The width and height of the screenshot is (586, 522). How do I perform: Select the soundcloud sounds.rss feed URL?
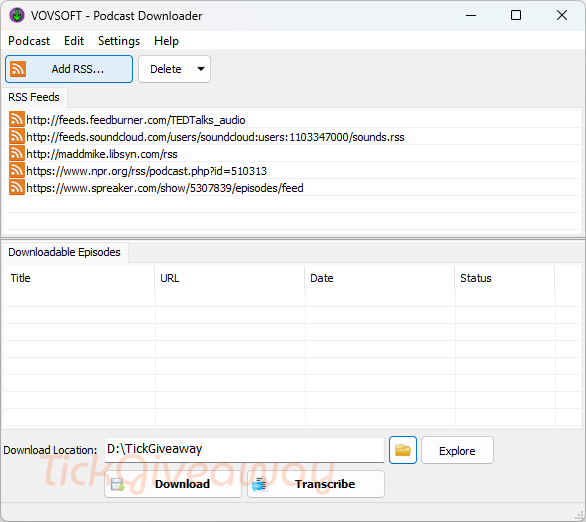click(215, 137)
